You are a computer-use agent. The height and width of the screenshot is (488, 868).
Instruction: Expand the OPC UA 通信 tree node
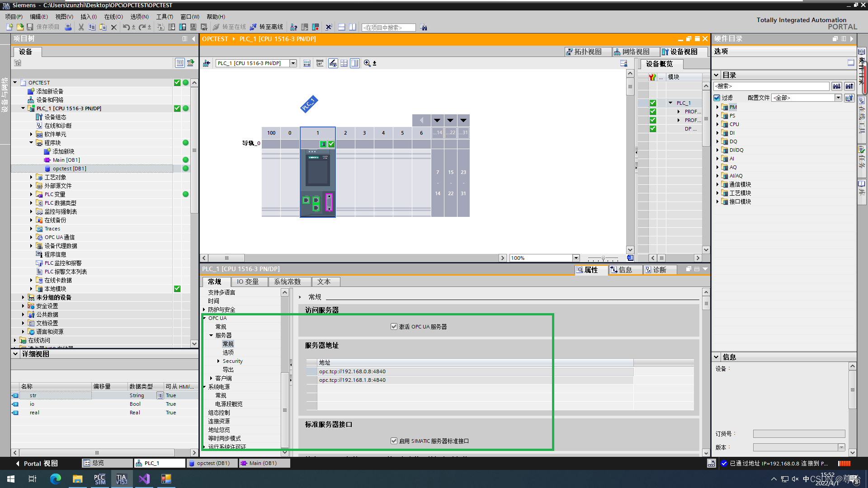click(x=31, y=237)
